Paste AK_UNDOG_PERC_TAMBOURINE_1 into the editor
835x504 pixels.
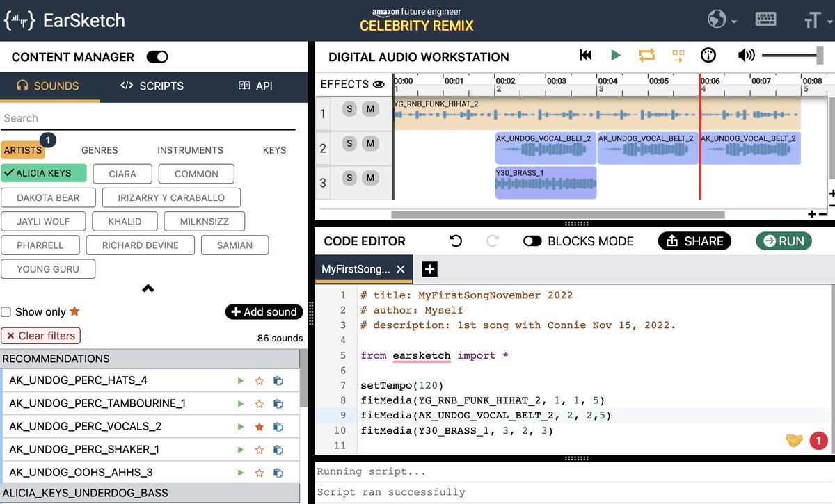tap(278, 404)
